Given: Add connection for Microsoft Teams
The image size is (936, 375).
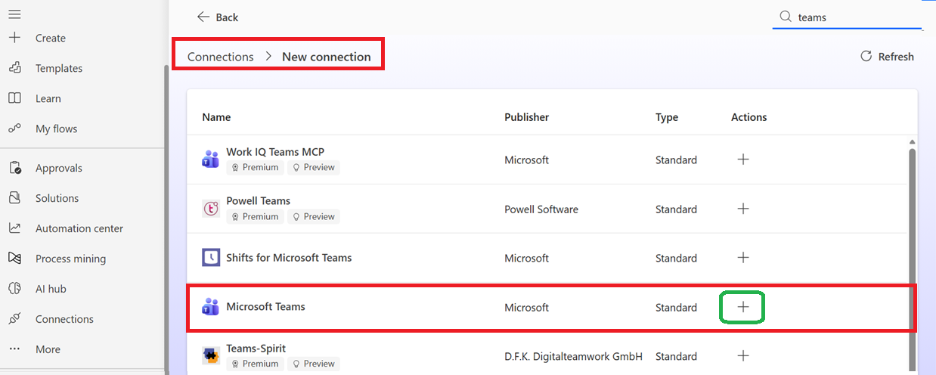Looking at the screenshot, I should (743, 307).
